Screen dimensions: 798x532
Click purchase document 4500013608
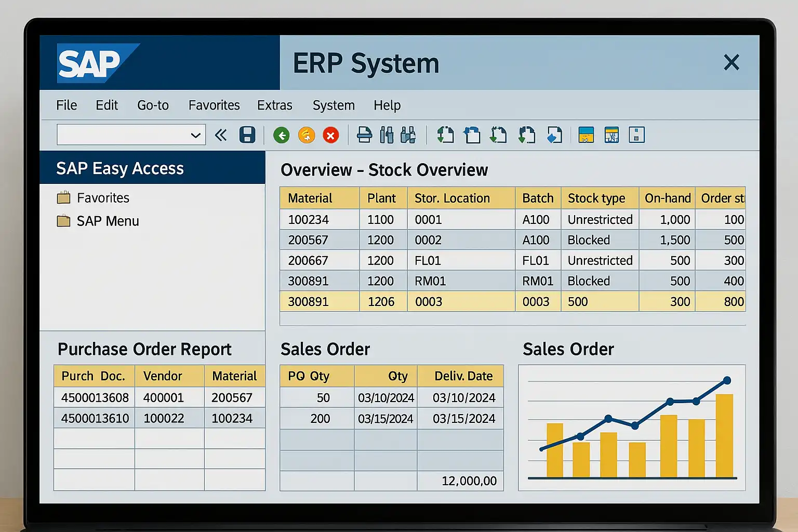95,397
